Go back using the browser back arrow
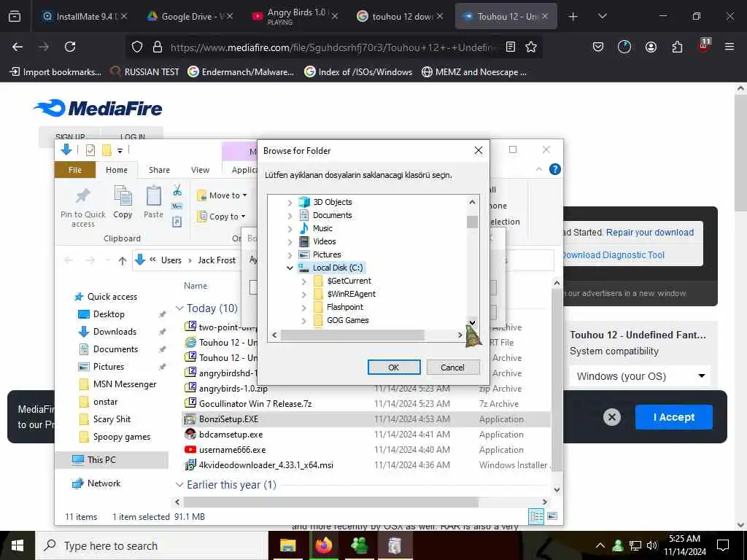This screenshot has height=560, width=747. point(18,47)
